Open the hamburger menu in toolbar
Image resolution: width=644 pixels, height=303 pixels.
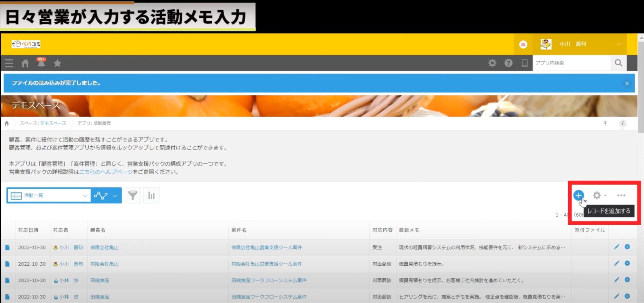9,63
